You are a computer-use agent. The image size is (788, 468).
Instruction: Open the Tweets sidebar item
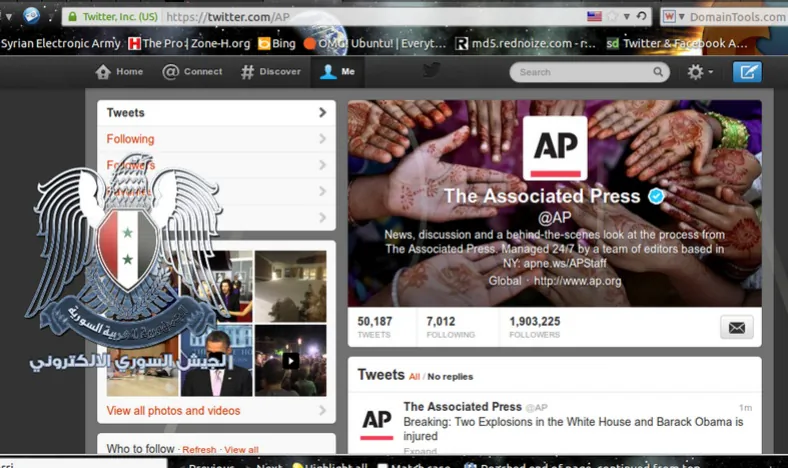pyautogui.click(x=217, y=113)
